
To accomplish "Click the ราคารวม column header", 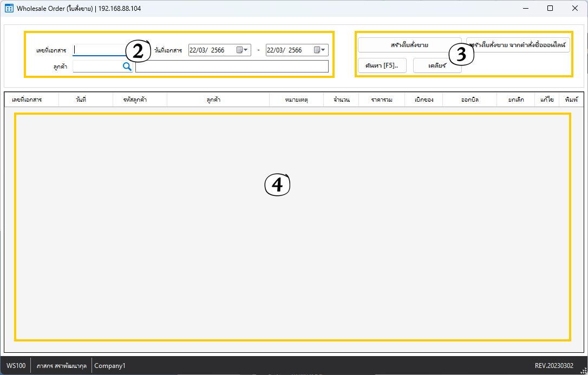I will coord(382,100).
